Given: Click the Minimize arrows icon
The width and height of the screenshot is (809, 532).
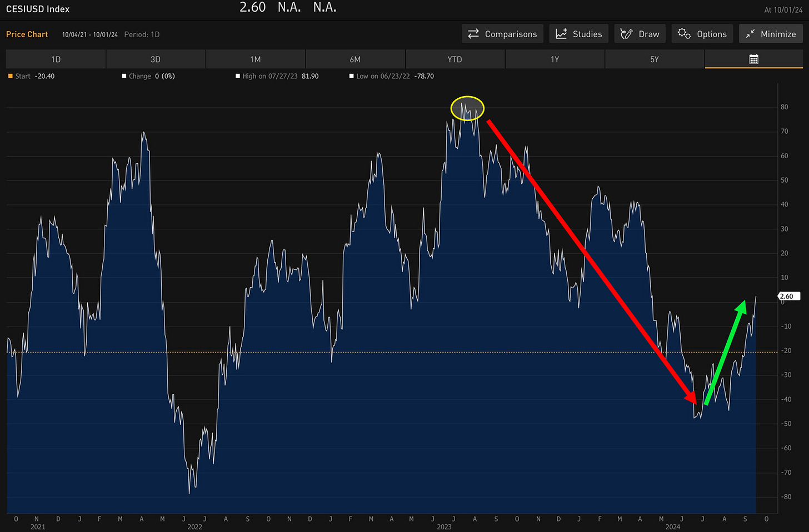Looking at the screenshot, I should (750, 34).
